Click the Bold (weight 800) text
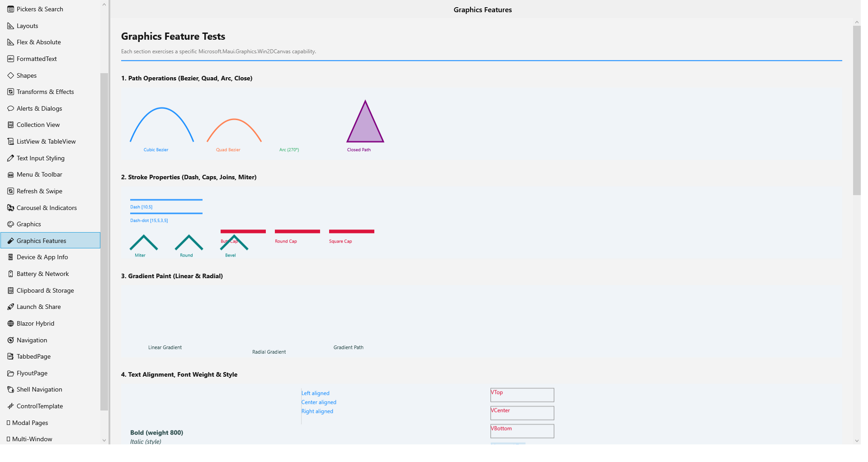 click(157, 433)
